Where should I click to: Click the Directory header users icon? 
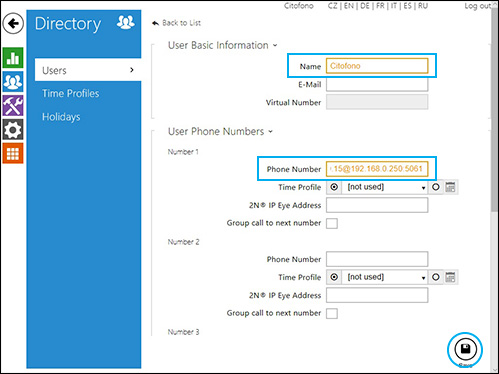click(x=126, y=22)
